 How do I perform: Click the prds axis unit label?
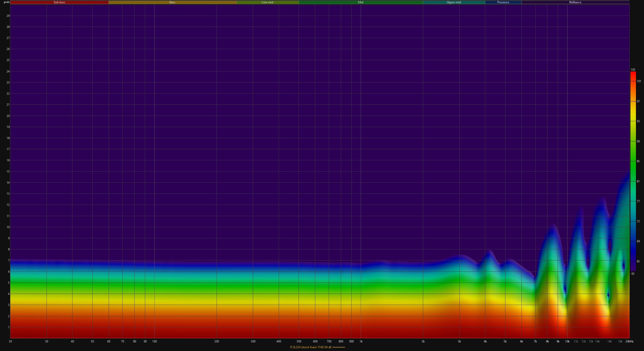7,2
